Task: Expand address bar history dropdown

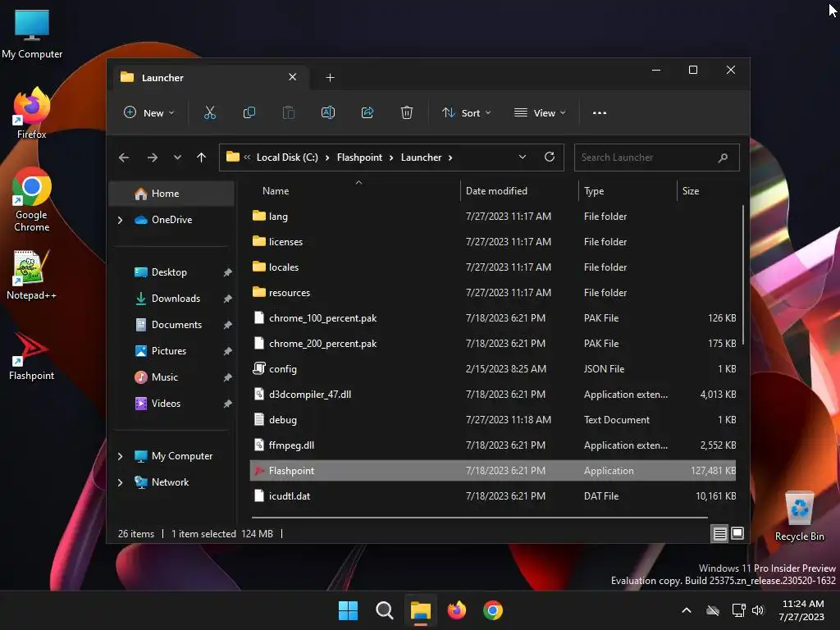Action: click(x=523, y=157)
